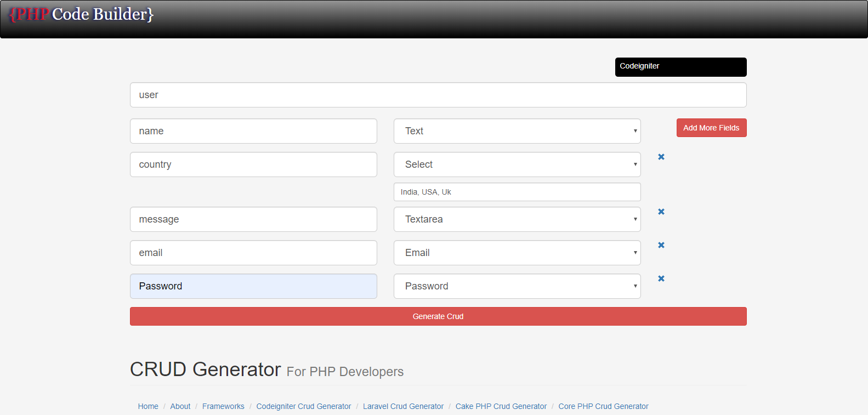868x415 pixels.
Task: Click the CRUD Generator heading text
Action: [x=206, y=369]
